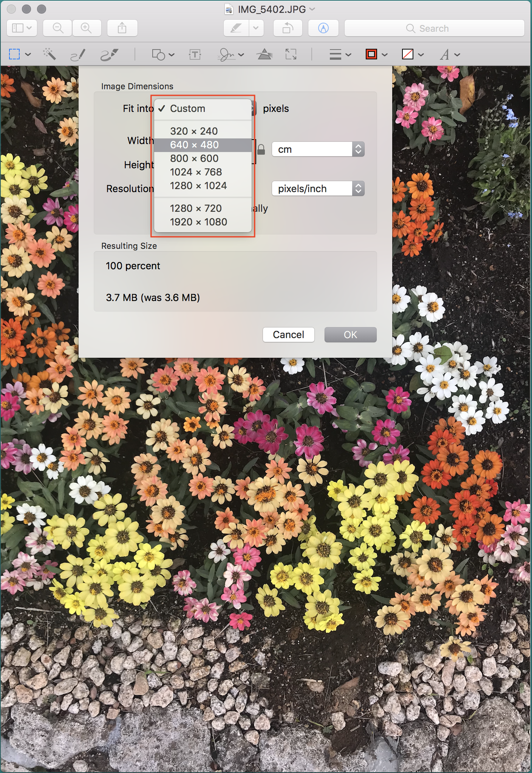
Task: Open the Sign signature menu
Action: point(230,54)
